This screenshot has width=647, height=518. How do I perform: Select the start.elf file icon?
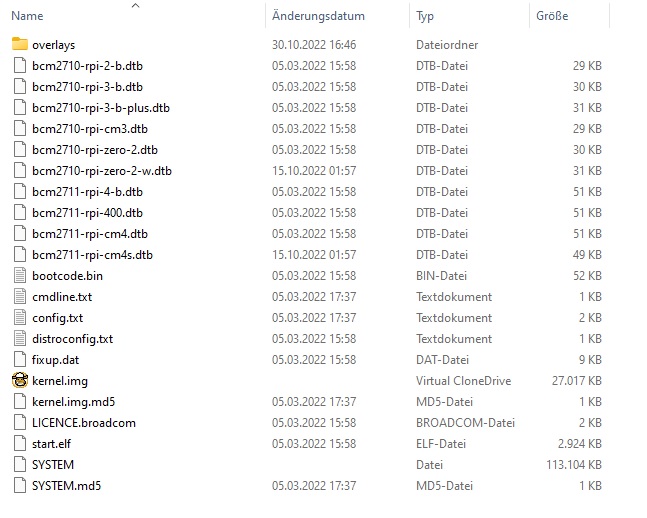pyautogui.click(x=20, y=443)
